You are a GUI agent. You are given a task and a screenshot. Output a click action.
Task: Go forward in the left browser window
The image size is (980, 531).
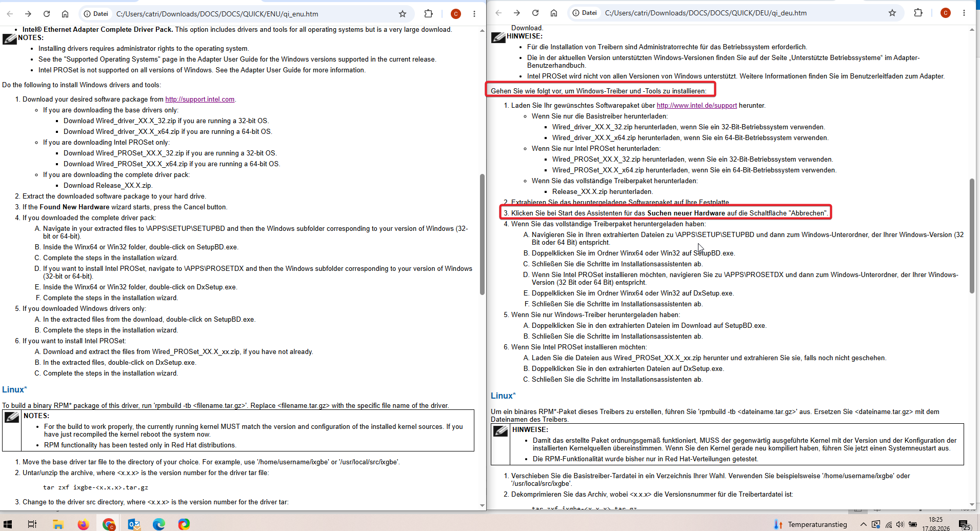(x=28, y=14)
